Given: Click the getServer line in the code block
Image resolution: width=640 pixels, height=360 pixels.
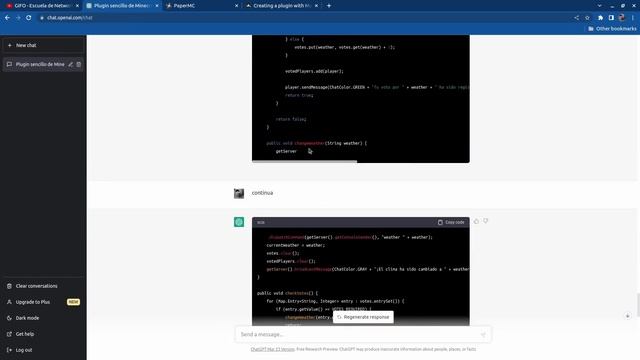Looking at the screenshot, I should (x=286, y=151).
